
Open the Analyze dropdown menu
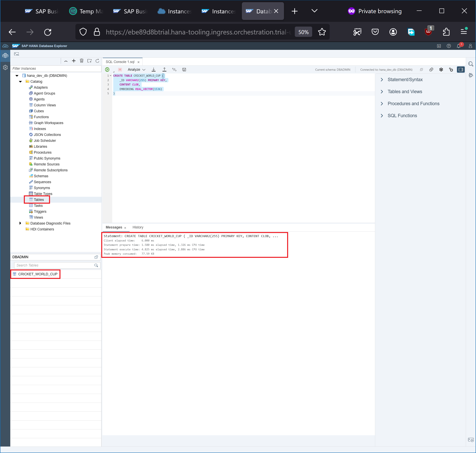click(136, 70)
